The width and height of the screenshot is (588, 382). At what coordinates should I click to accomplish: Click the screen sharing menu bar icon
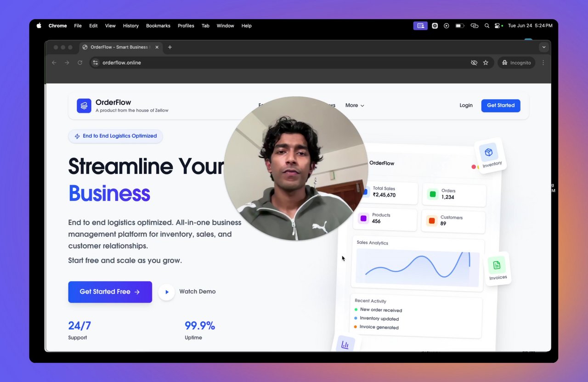tap(420, 26)
